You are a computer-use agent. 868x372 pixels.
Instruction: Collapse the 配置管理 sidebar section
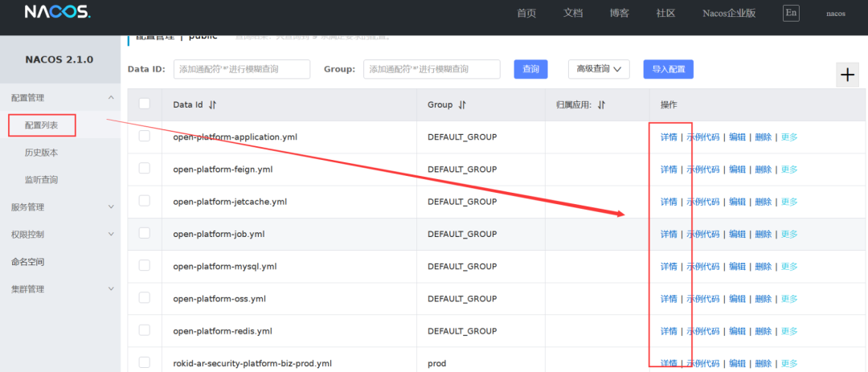coord(111,97)
